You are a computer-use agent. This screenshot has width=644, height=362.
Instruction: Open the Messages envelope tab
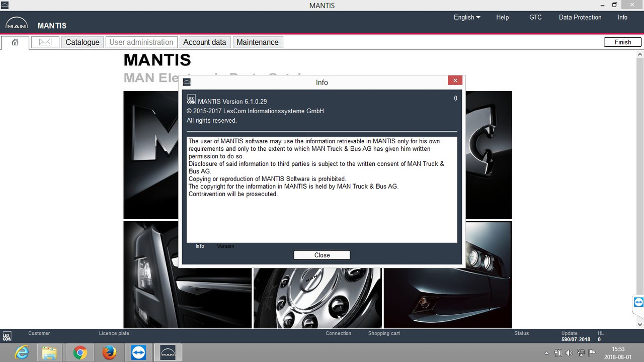tap(45, 42)
